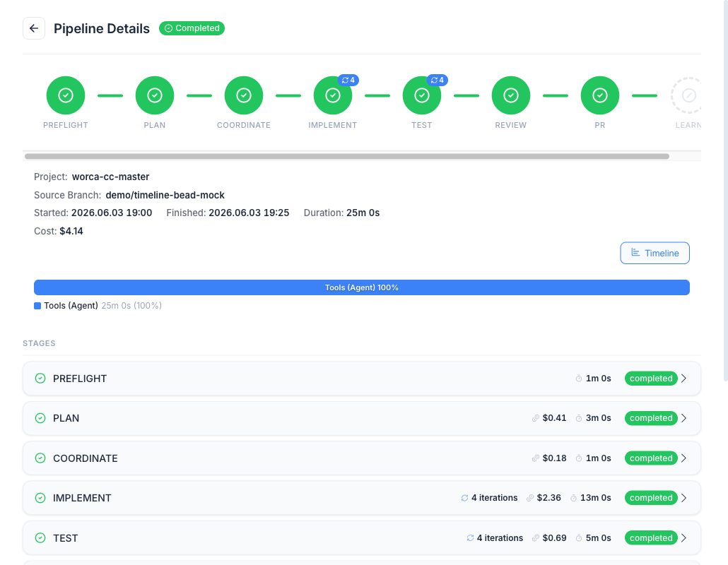Click the COORDINATE completed status badge

tap(651, 458)
